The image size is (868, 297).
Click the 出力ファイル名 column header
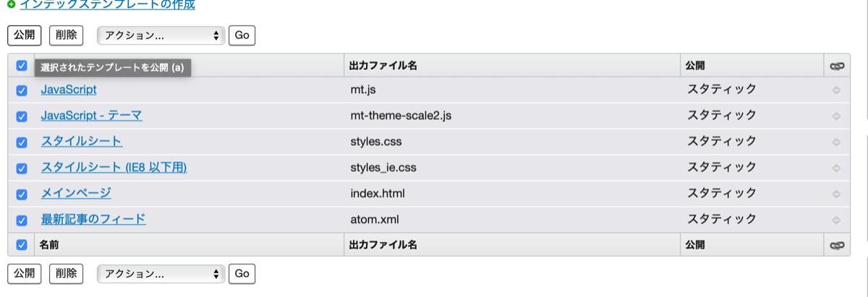(x=383, y=66)
